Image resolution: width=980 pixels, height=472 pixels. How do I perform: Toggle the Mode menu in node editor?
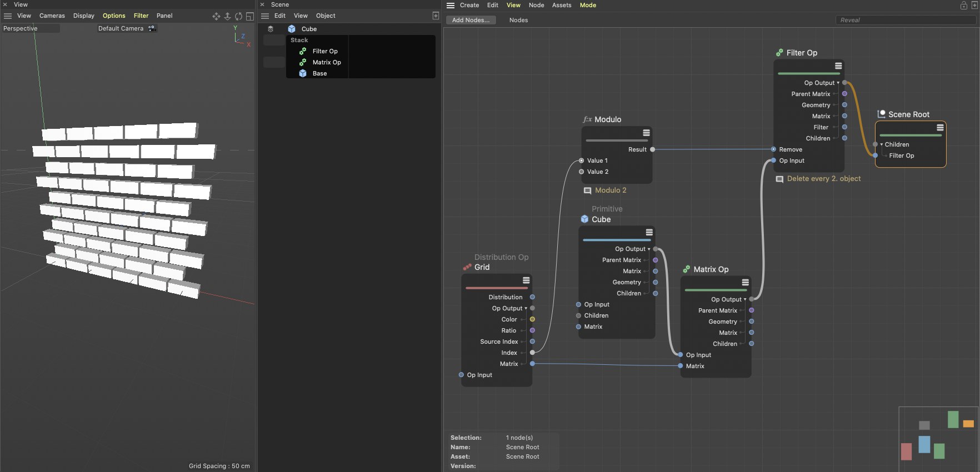(x=588, y=5)
